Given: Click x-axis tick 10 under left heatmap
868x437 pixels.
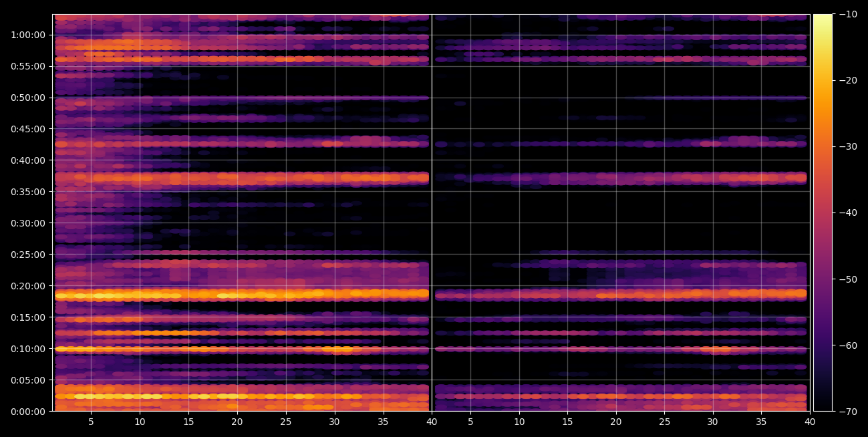Looking at the screenshot, I should pyautogui.click(x=140, y=422).
